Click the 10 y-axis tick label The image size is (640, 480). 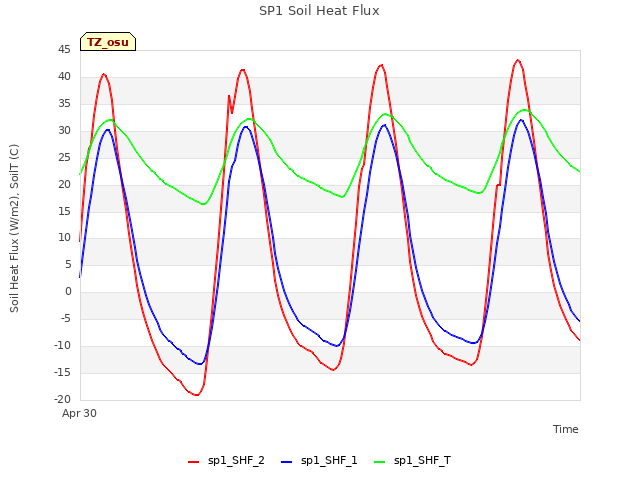click(64, 238)
